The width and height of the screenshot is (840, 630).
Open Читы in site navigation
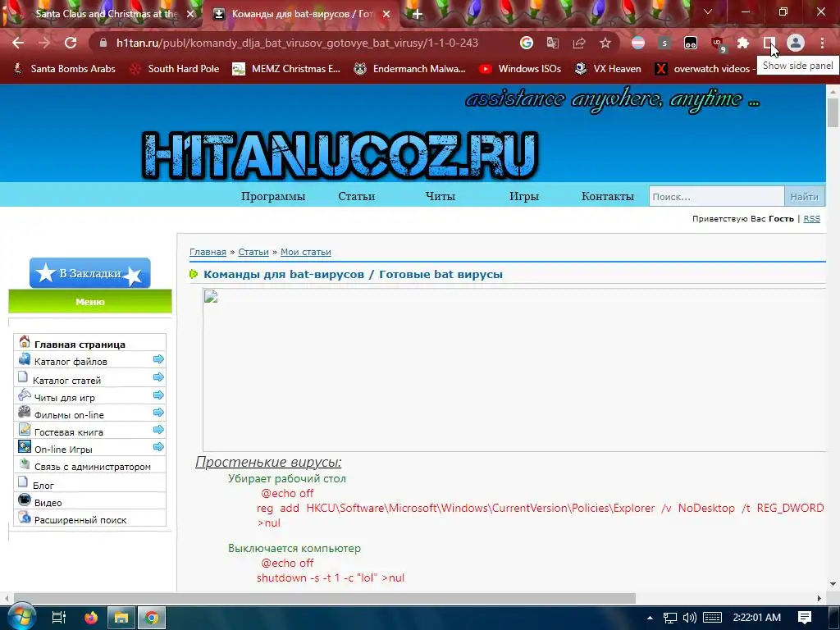point(440,196)
